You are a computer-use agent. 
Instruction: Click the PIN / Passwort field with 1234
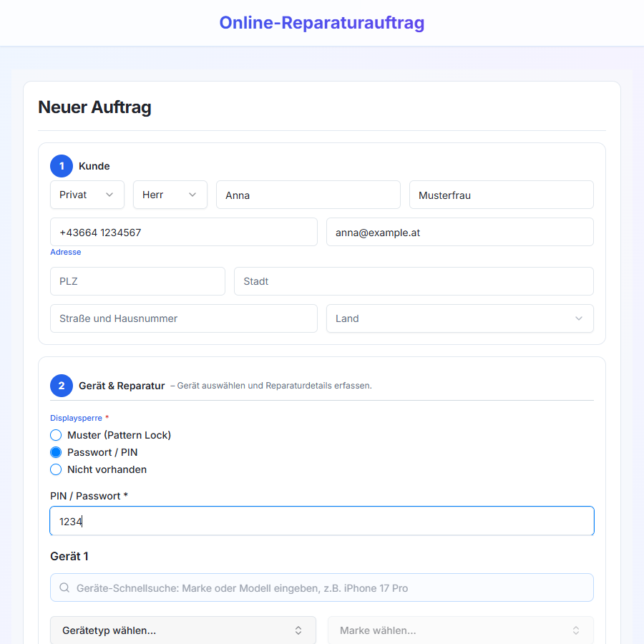322,521
